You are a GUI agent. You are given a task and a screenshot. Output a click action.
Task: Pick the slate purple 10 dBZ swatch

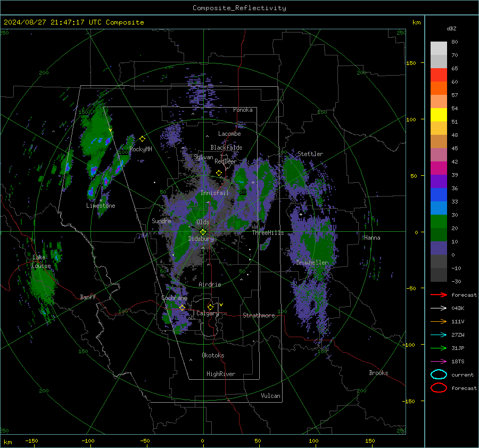click(439, 248)
